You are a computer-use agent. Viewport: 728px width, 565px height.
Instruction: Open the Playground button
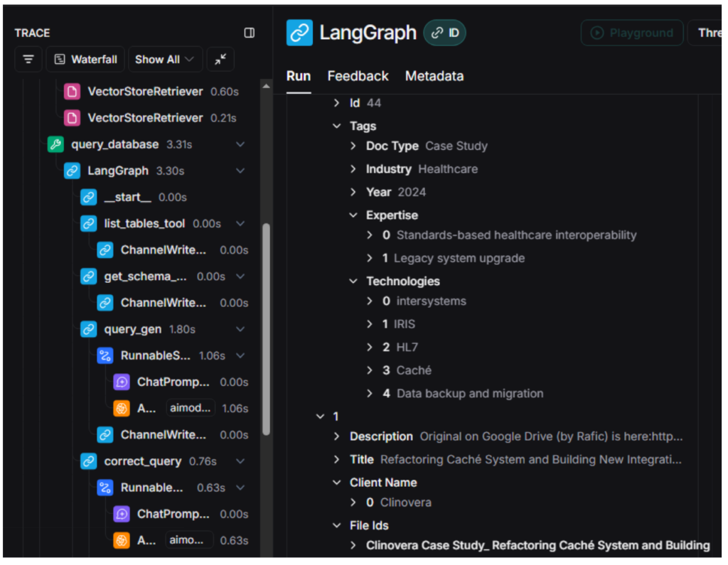tap(632, 33)
